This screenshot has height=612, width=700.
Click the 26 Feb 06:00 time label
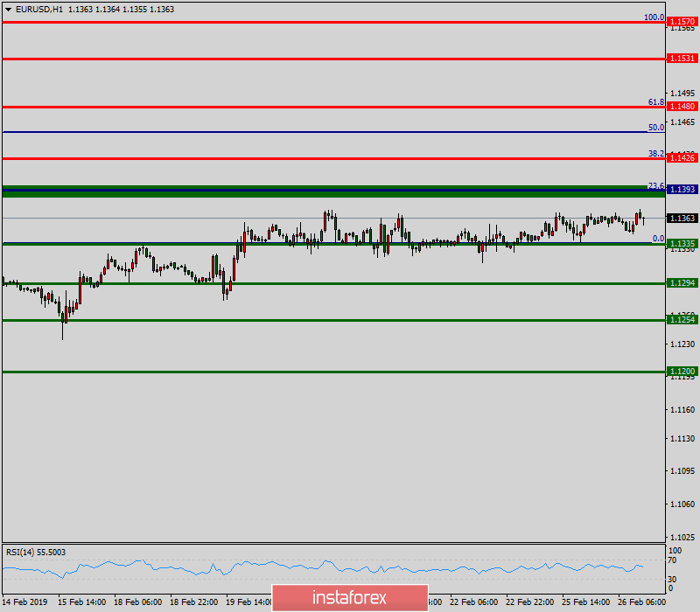point(641,602)
